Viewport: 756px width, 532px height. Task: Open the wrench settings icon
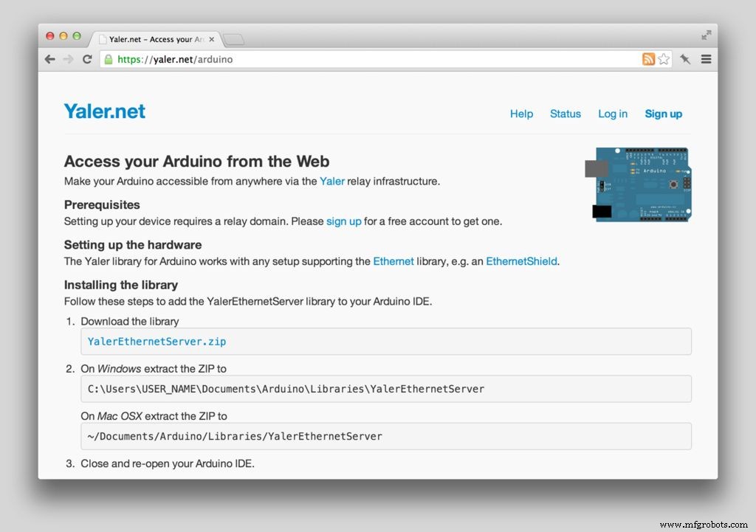point(684,59)
